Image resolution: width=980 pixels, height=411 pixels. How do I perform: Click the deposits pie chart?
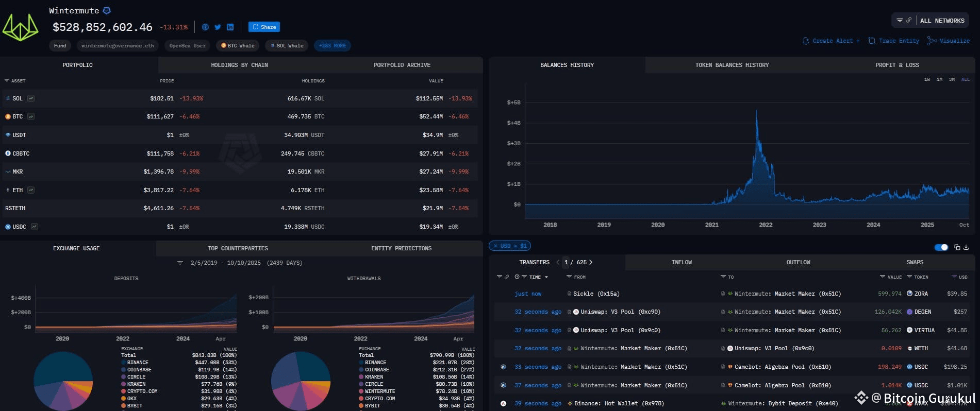click(x=63, y=381)
